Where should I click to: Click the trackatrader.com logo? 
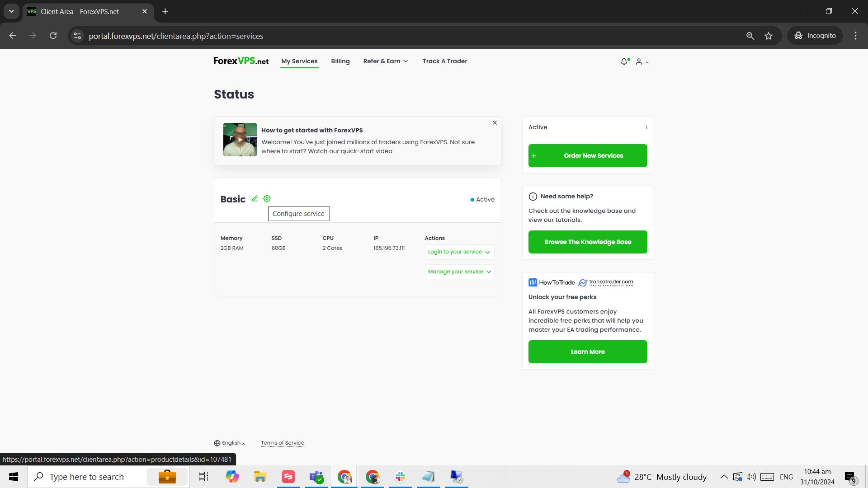click(606, 283)
